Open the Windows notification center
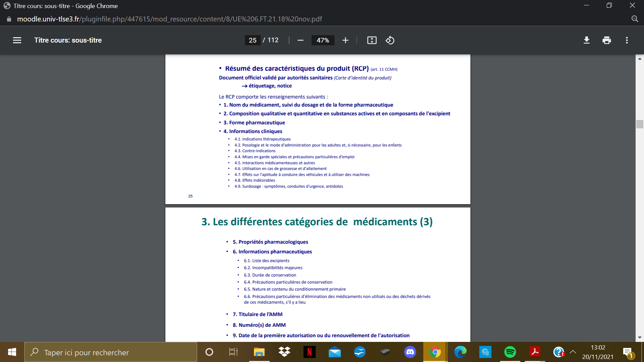The height and width of the screenshot is (362, 644). [627, 352]
